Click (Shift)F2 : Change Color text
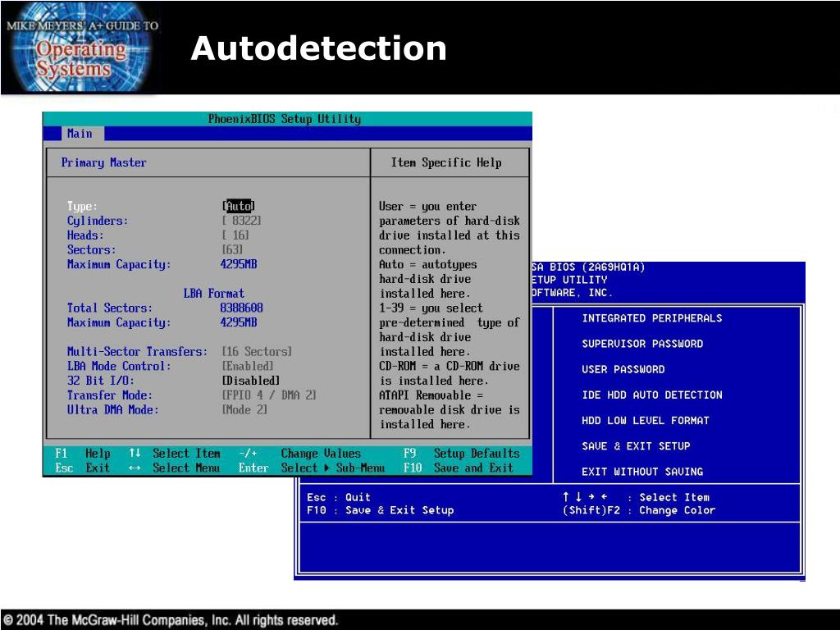This screenshot has height=630, width=840. 638,510
